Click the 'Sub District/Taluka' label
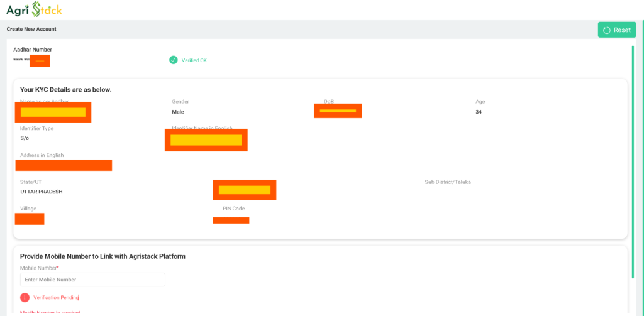Screen dimensions: 644x316 tap(448, 182)
